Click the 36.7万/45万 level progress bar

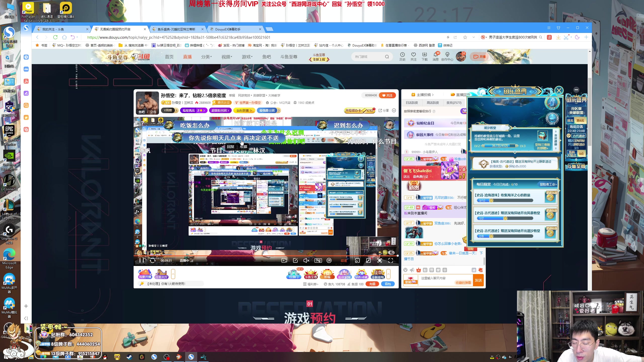pyautogui.click(x=500, y=146)
